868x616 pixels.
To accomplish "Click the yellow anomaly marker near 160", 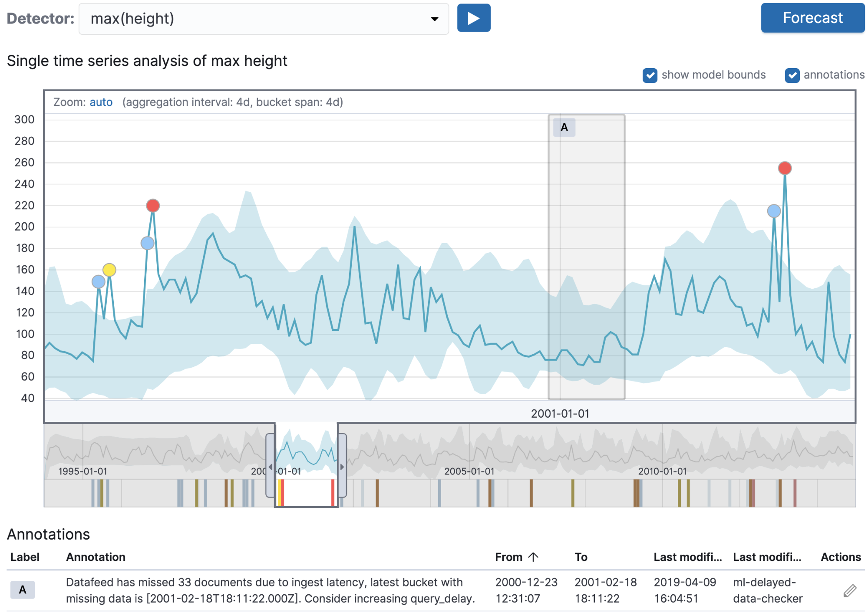I will click(109, 270).
